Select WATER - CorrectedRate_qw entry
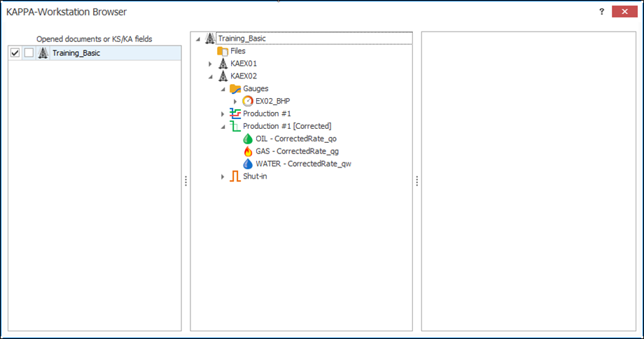 [304, 164]
